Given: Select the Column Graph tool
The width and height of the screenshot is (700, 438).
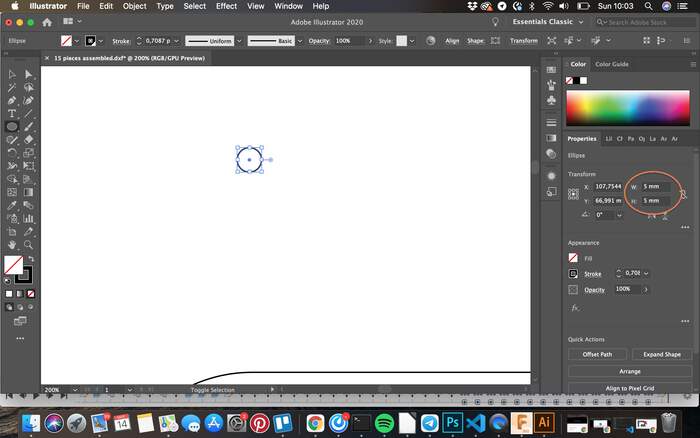Looking at the screenshot, I should coord(29,218).
